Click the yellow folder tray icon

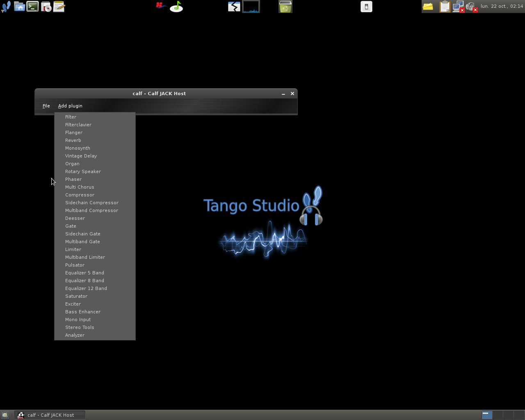click(x=428, y=7)
